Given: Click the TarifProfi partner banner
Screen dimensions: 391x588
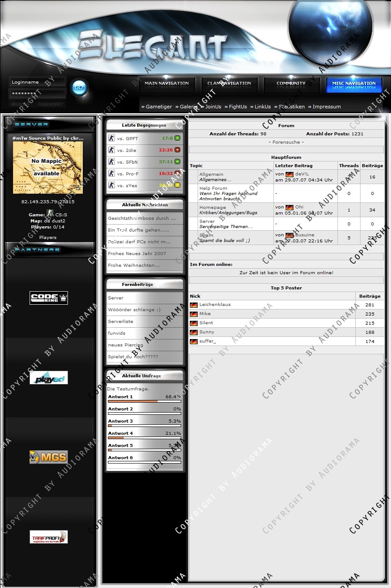Looking at the screenshot, I should tap(49, 537).
